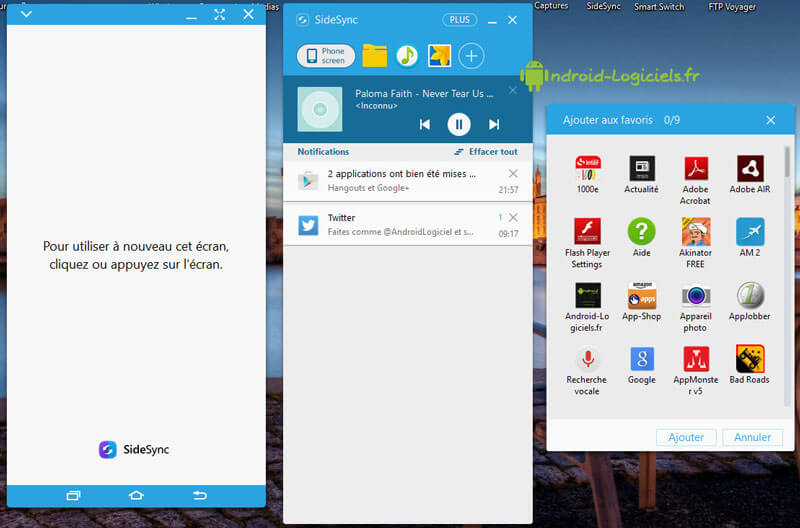
Task: Collapse phone window with the chevron arrow
Action: coord(27,14)
